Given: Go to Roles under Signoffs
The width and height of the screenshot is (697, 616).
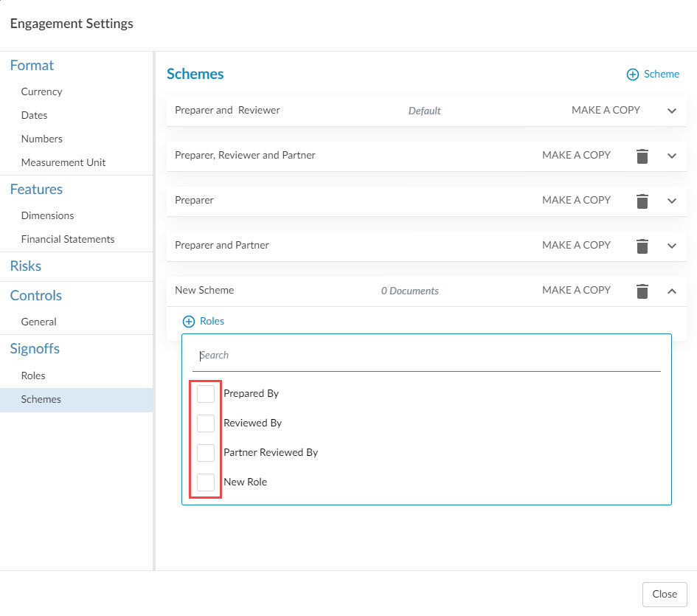Looking at the screenshot, I should click(x=33, y=376).
